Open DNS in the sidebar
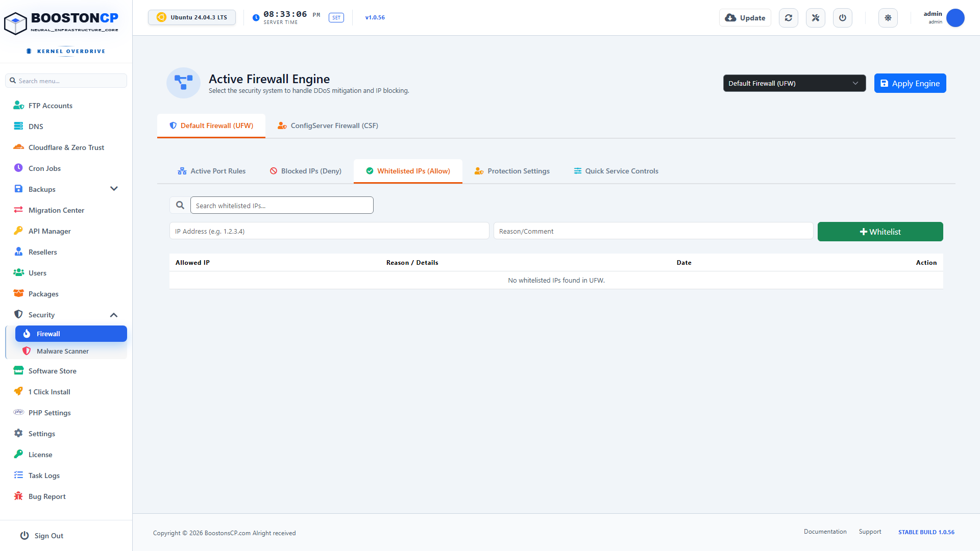The image size is (980, 551). click(x=66, y=127)
